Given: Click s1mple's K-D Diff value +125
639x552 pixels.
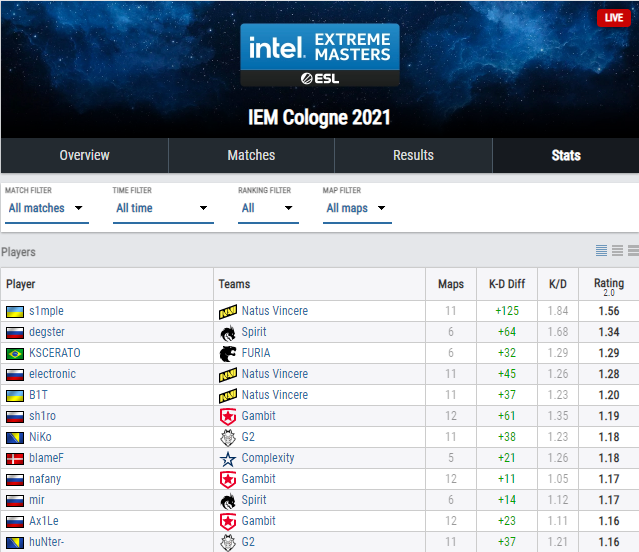Looking at the screenshot, I should coord(507,311).
